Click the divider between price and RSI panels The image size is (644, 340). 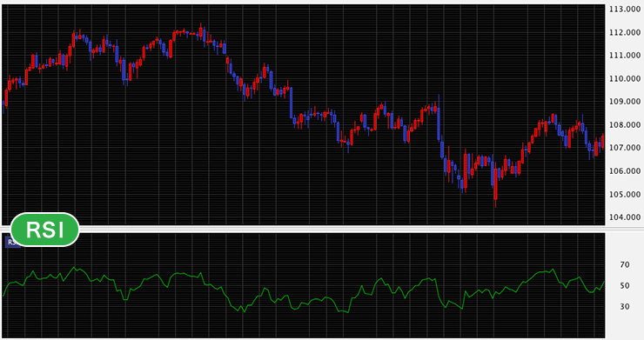tap(322, 230)
